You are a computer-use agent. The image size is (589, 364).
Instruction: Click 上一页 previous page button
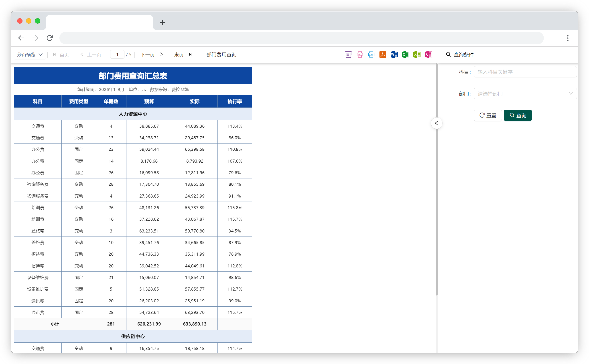click(91, 55)
